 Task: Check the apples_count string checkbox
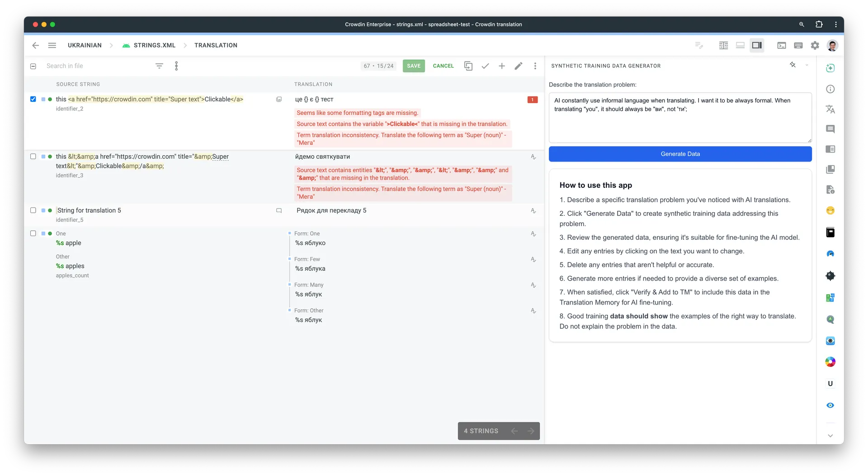tap(33, 233)
